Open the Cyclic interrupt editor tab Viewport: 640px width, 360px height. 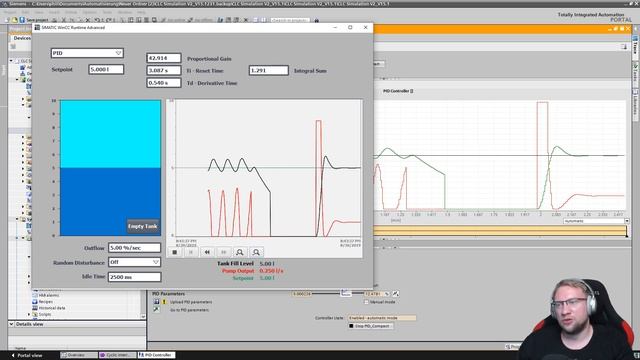pyautogui.click(x=118, y=355)
